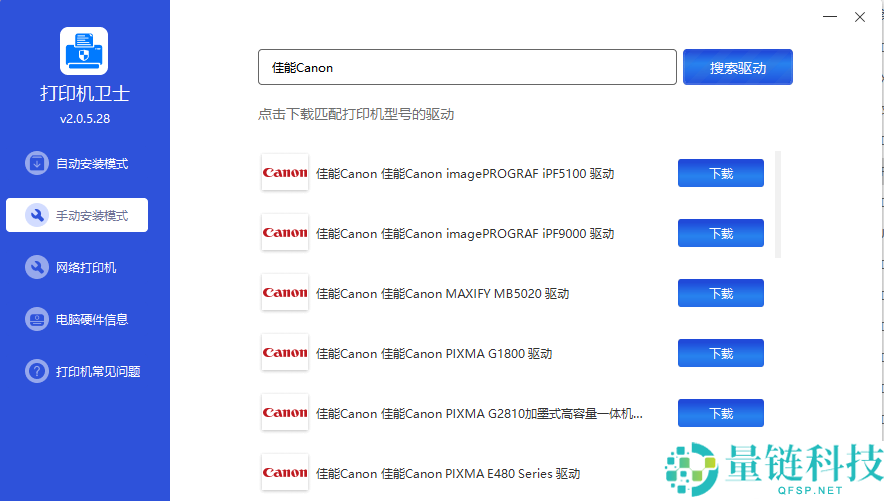Open 自动安装模式 in the sidebar

pos(77,163)
